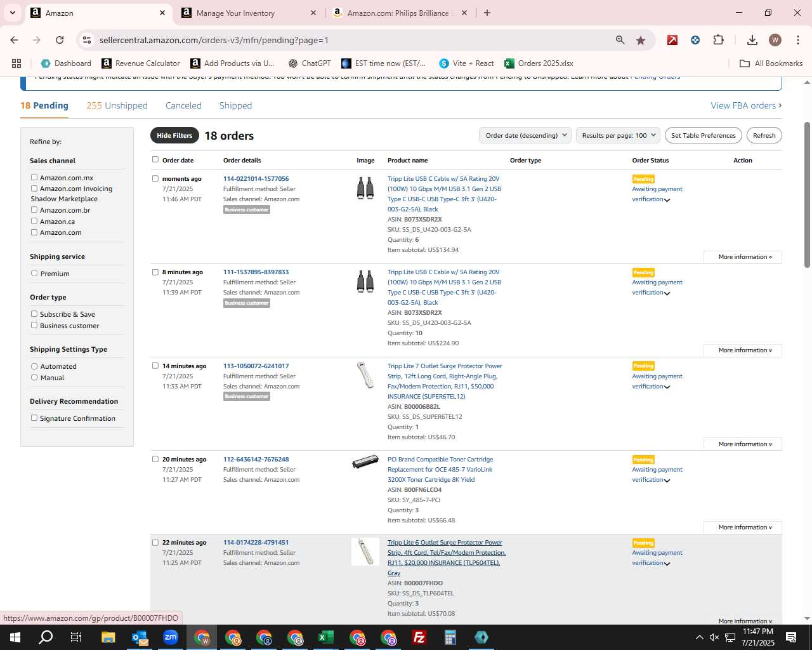The image size is (812, 650).
Task: Close the Manage Your Inventory tab
Action: [313, 13]
